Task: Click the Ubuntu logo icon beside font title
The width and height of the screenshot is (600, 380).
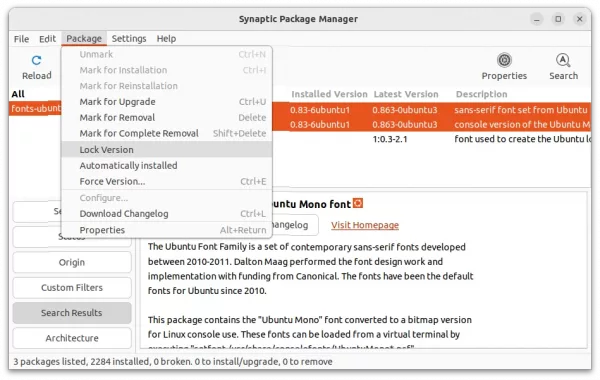Action: point(358,203)
